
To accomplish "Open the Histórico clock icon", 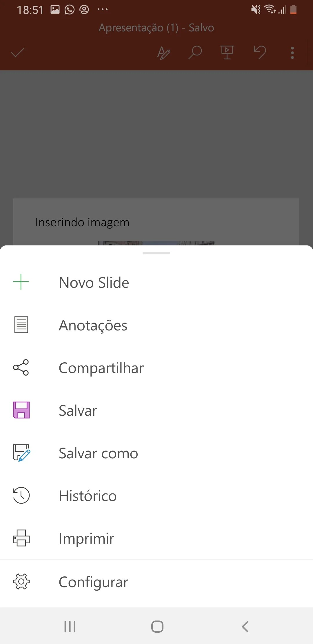I will pyautogui.click(x=21, y=495).
